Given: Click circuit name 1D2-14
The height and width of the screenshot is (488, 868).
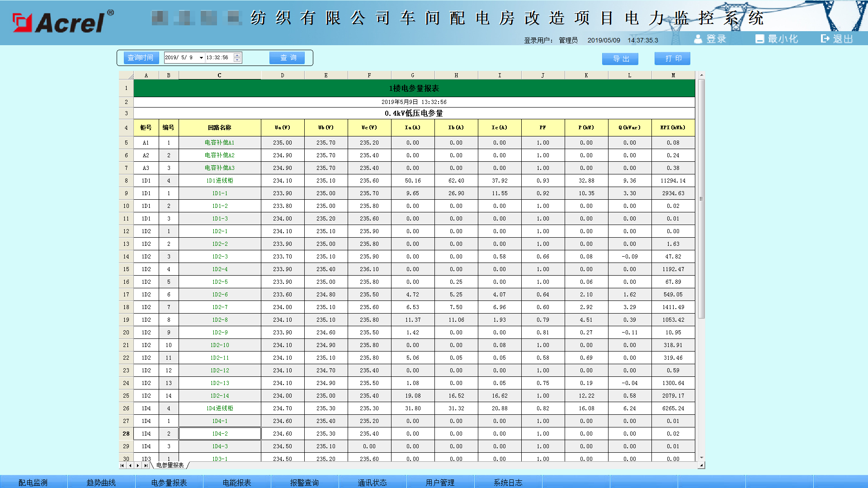Looking at the screenshot, I should click(220, 396).
